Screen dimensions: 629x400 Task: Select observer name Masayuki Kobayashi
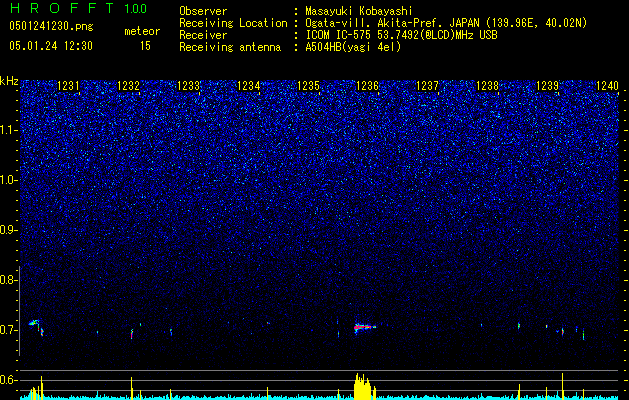click(359, 11)
